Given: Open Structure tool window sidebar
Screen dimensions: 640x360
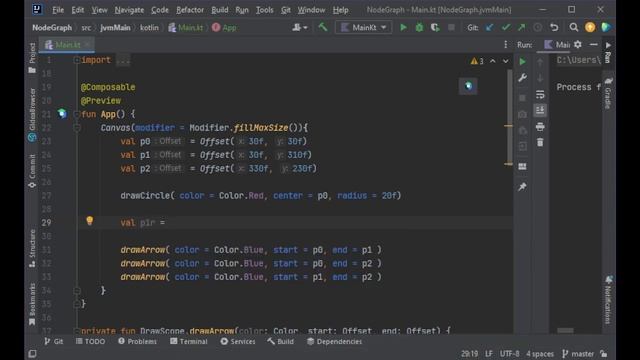Looking at the screenshot, I should [x=32, y=249].
